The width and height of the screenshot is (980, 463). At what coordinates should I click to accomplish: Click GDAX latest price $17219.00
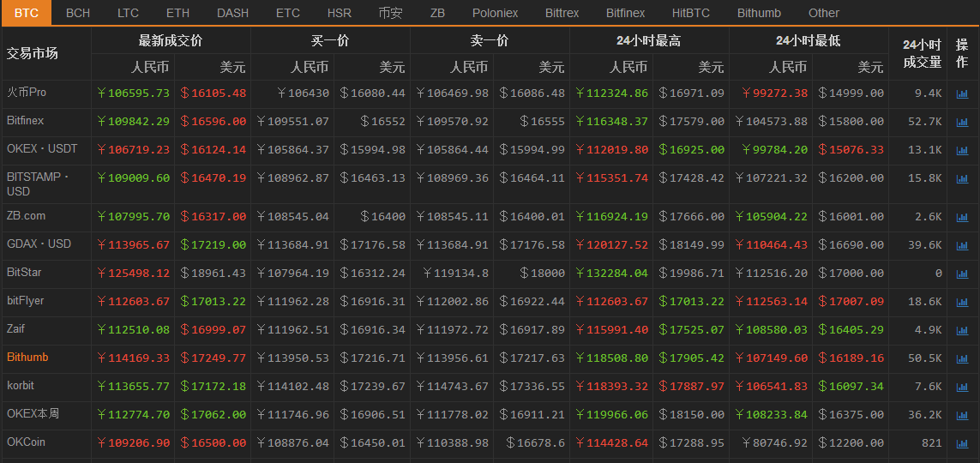[x=213, y=245]
